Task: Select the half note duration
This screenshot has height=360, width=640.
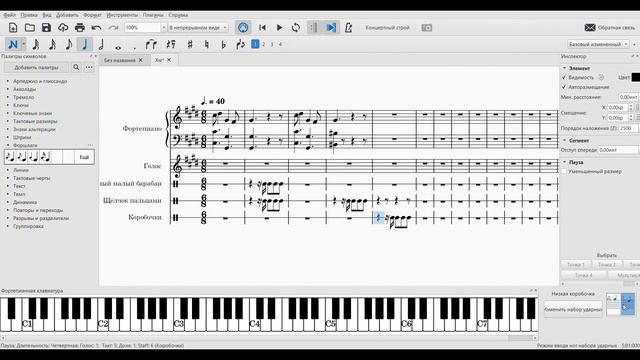Action: [x=101, y=44]
